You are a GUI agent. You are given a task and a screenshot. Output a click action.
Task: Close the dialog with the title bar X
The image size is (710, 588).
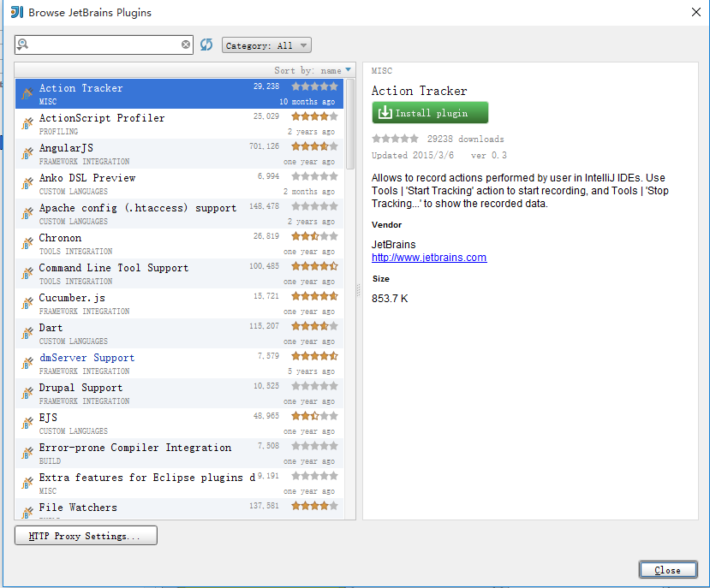[x=696, y=12]
